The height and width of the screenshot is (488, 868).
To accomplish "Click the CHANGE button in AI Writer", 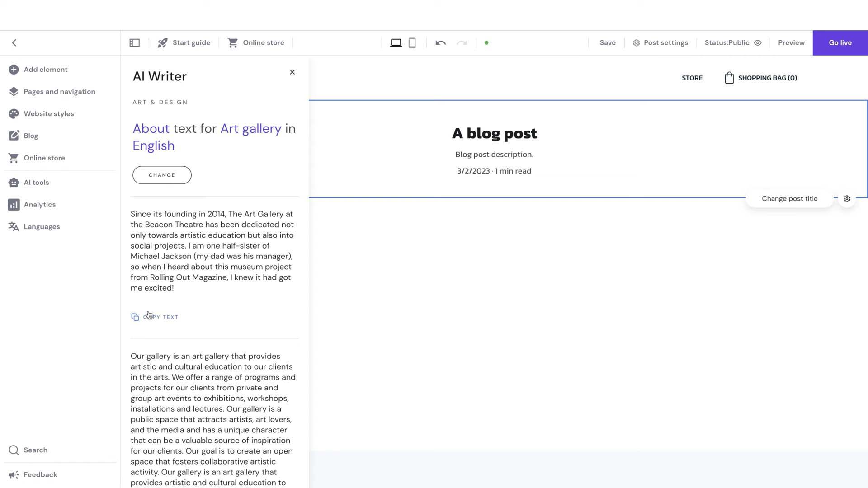I will click(x=161, y=174).
